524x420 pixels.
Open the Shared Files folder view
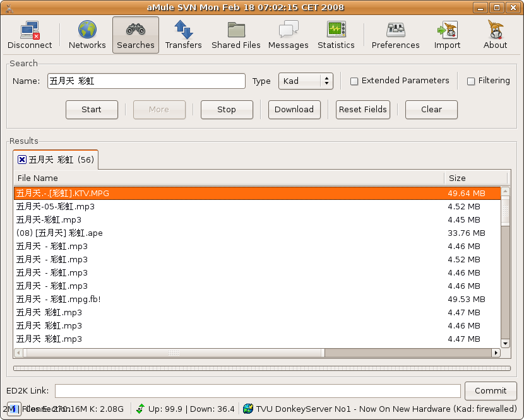pyautogui.click(x=236, y=35)
